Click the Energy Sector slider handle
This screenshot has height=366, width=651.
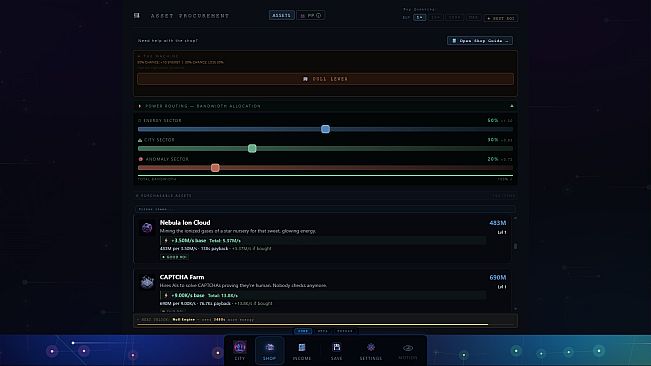click(326, 129)
